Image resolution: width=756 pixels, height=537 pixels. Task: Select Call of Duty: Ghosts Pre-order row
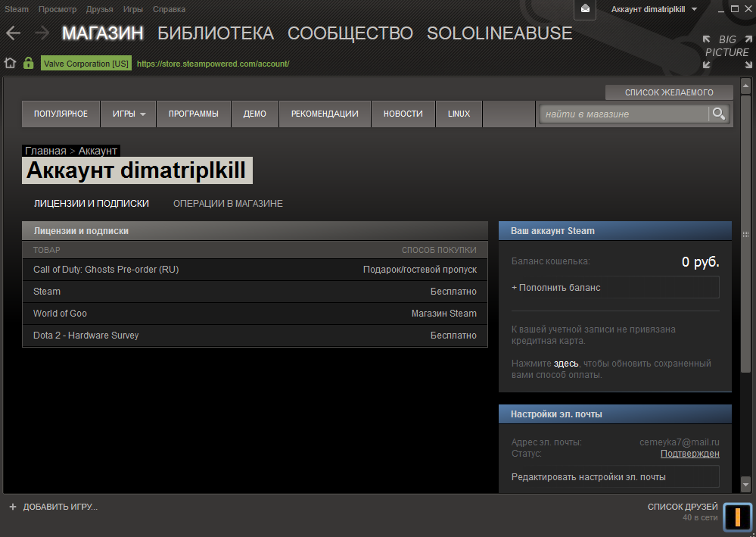tap(255, 270)
